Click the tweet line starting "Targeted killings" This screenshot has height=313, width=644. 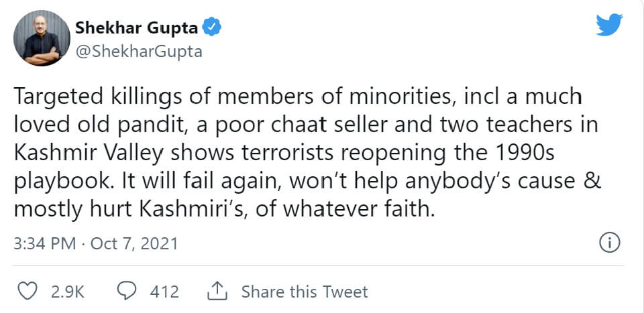click(x=297, y=97)
